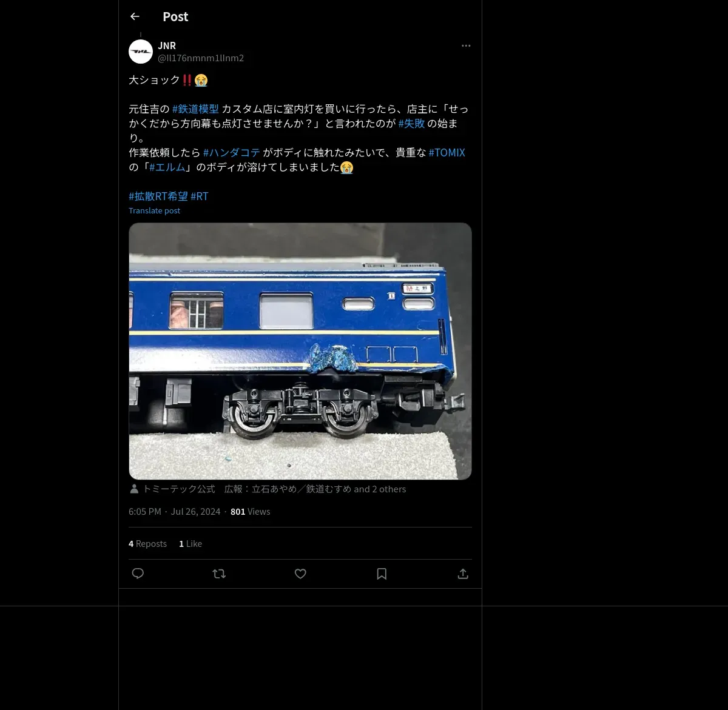This screenshot has height=710, width=728.
Task: Open the JNR display name
Action: click(x=167, y=45)
